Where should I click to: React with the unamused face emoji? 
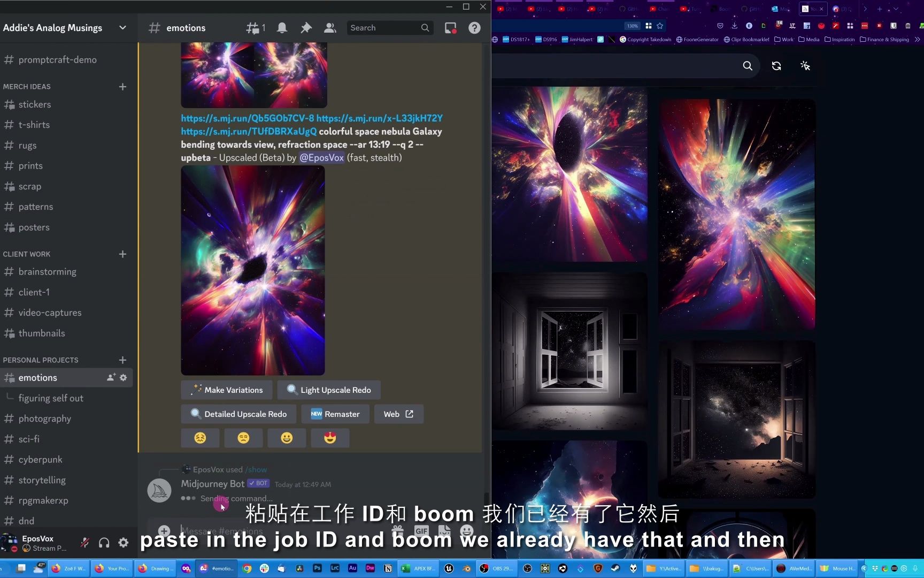[x=243, y=438]
